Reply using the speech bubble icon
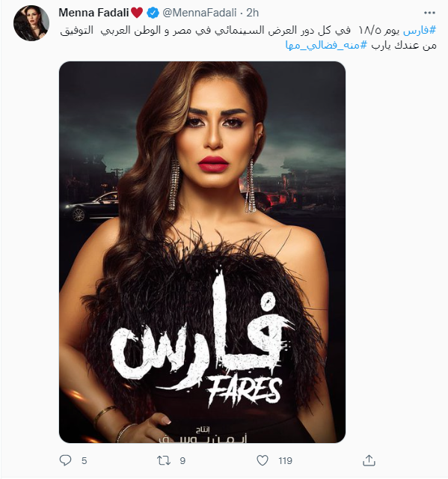The height and width of the screenshot is (479, 448). coord(65,460)
